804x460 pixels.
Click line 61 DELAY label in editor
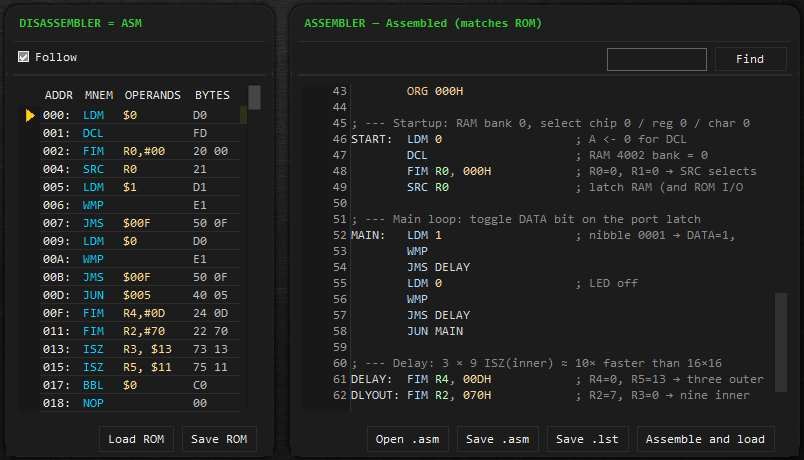372,379
